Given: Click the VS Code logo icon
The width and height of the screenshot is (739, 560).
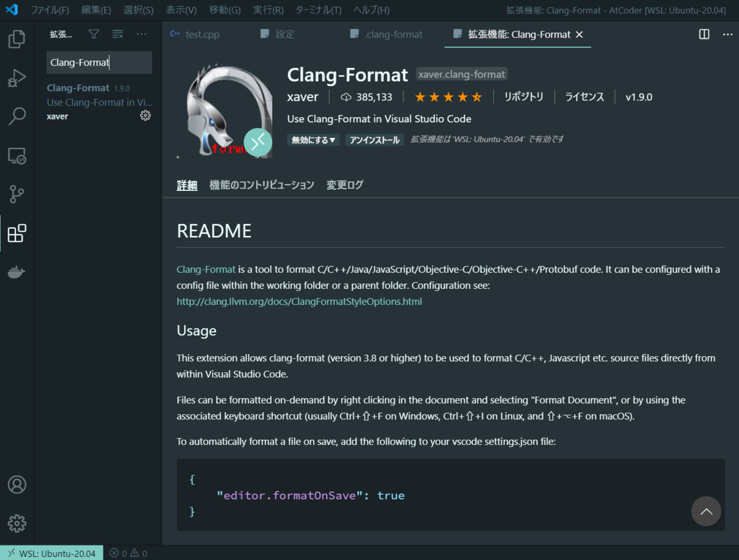Looking at the screenshot, I should tap(12, 10).
